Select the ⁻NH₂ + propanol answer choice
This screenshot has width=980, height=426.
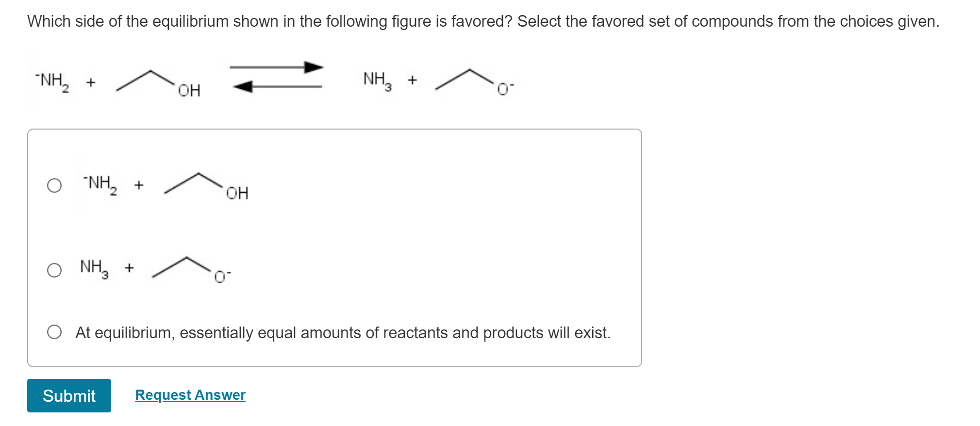click(55, 184)
